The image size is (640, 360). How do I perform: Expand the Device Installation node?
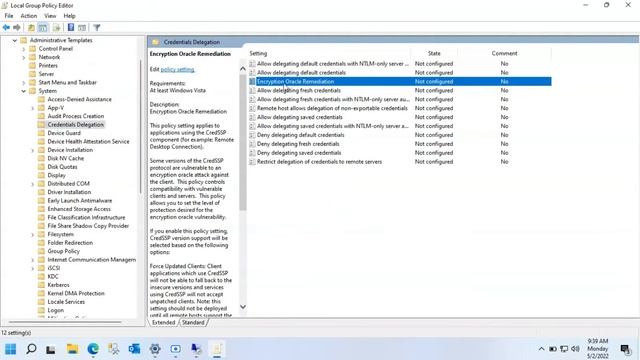(33, 150)
